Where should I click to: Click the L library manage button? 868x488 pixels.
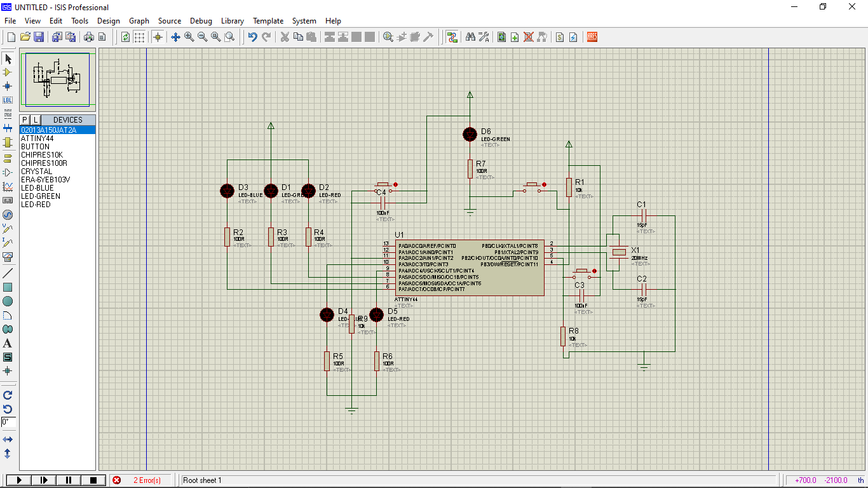tap(36, 120)
